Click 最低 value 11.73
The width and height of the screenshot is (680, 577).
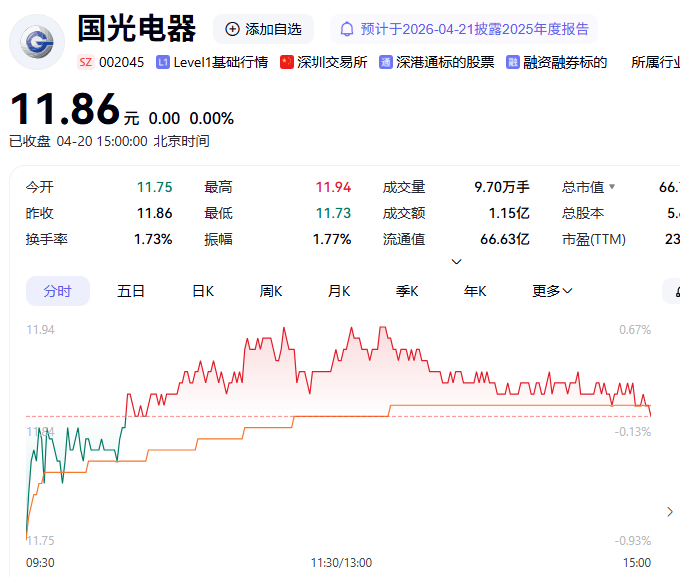pos(333,213)
